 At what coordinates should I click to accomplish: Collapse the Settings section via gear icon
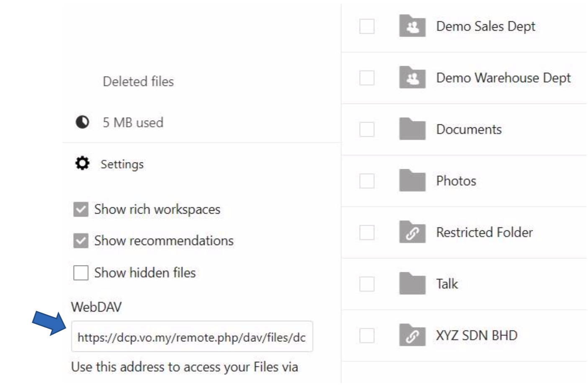pyautogui.click(x=82, y=163)
